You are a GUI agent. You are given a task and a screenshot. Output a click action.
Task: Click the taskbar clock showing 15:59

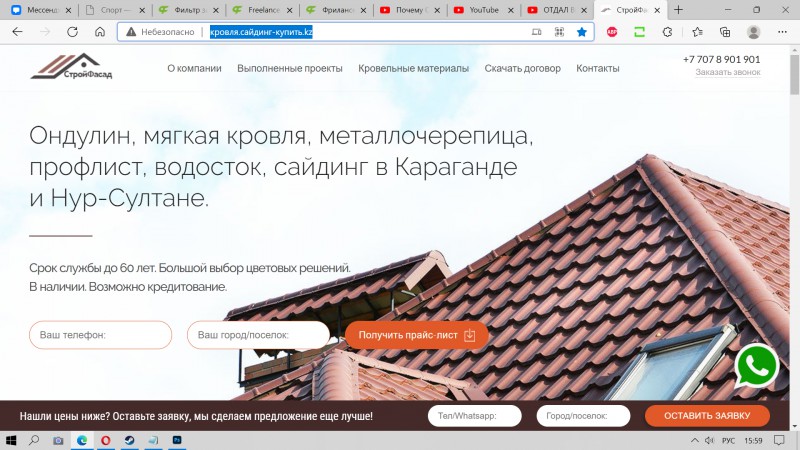753,440
